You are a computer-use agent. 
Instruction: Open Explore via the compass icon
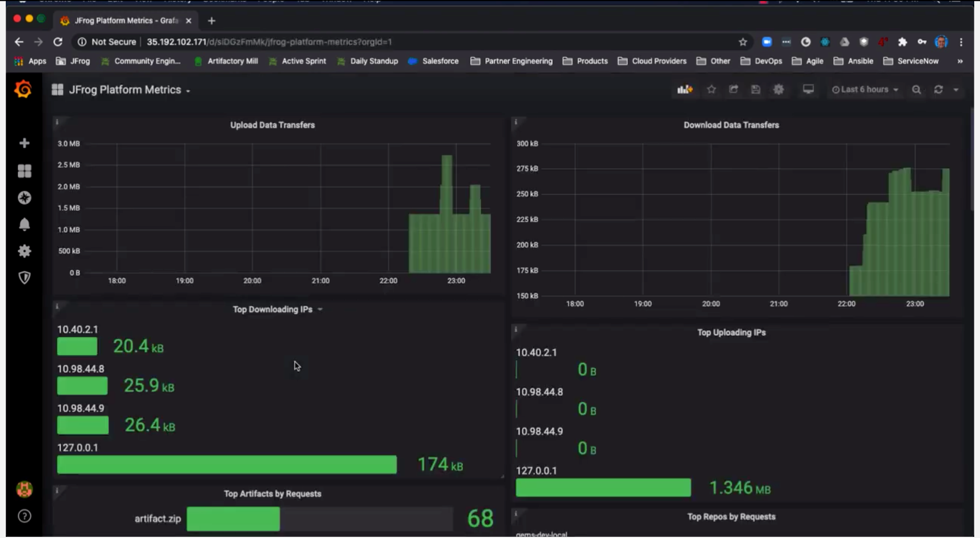click(x=24, y=198)
